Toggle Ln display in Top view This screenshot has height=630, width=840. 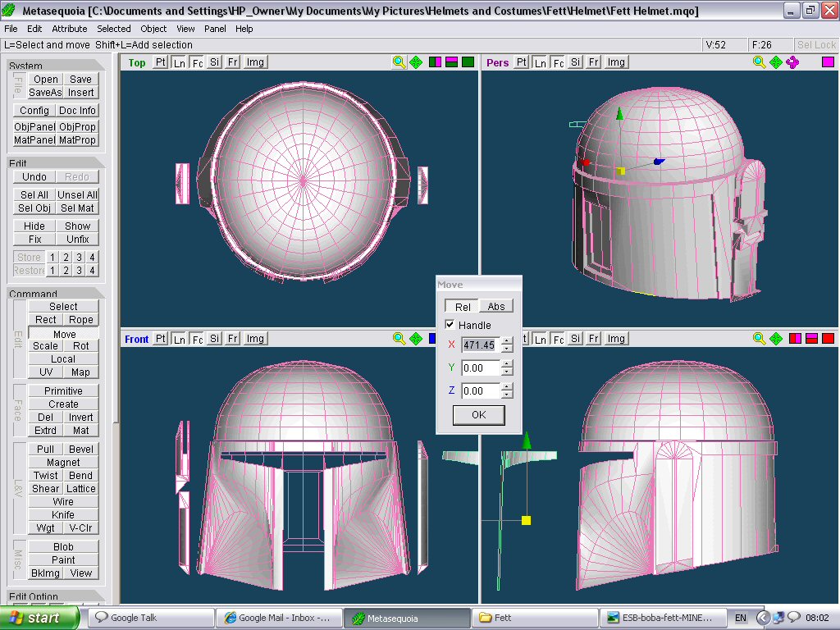click(x=180, y=62)
